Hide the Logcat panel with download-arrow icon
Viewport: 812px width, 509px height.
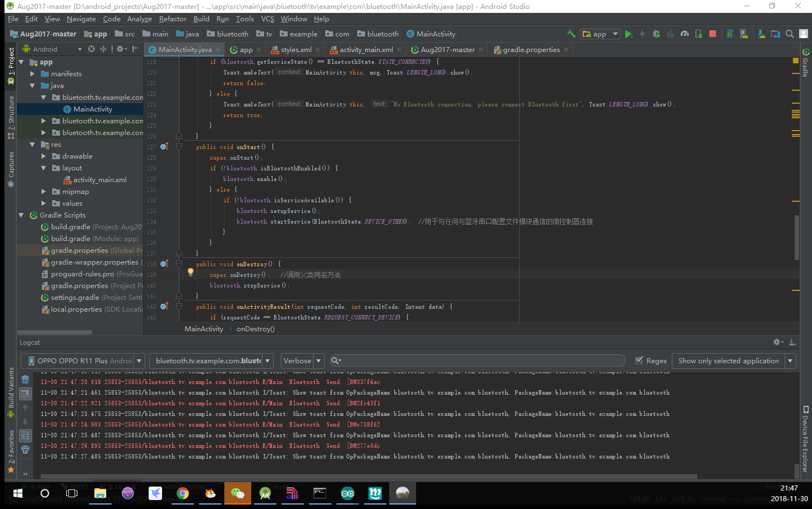coord(792,342)
